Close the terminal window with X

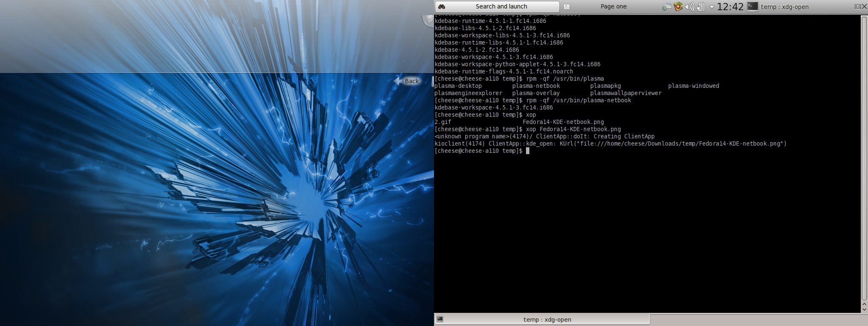[864, 6]
